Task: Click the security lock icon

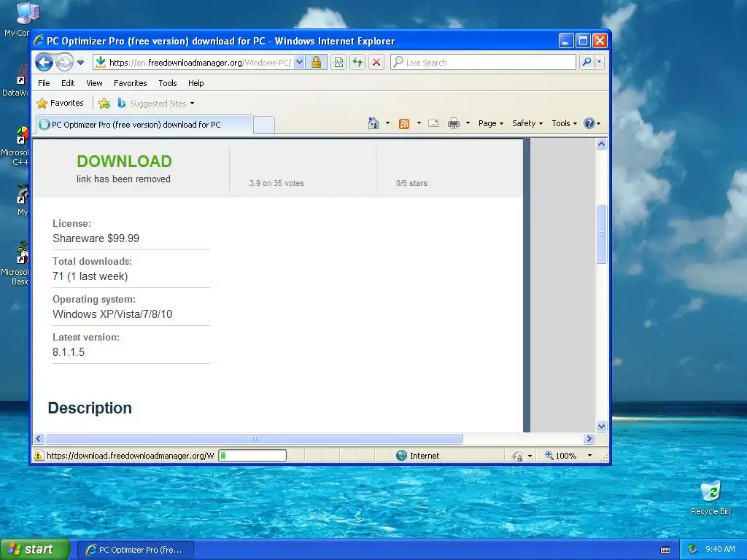Action: tap(317, 63)
